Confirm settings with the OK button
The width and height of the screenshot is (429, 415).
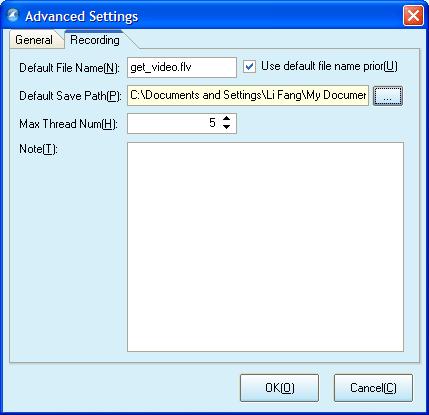pos(279,388)
